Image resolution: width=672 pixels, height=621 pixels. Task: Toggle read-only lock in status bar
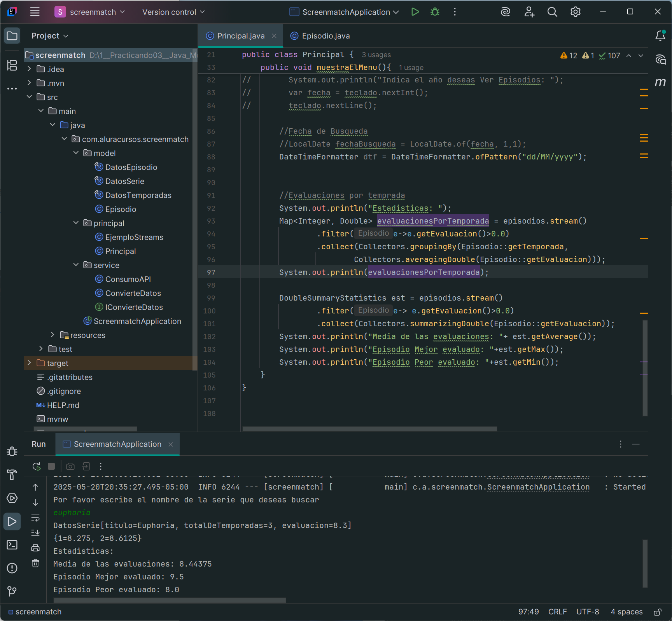[658, 612]
